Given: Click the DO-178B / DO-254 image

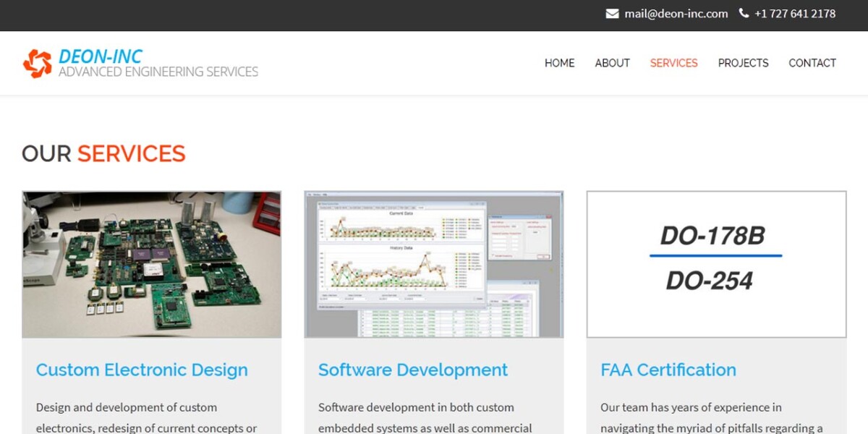Looking at the screenshot, I should [716, 264].
